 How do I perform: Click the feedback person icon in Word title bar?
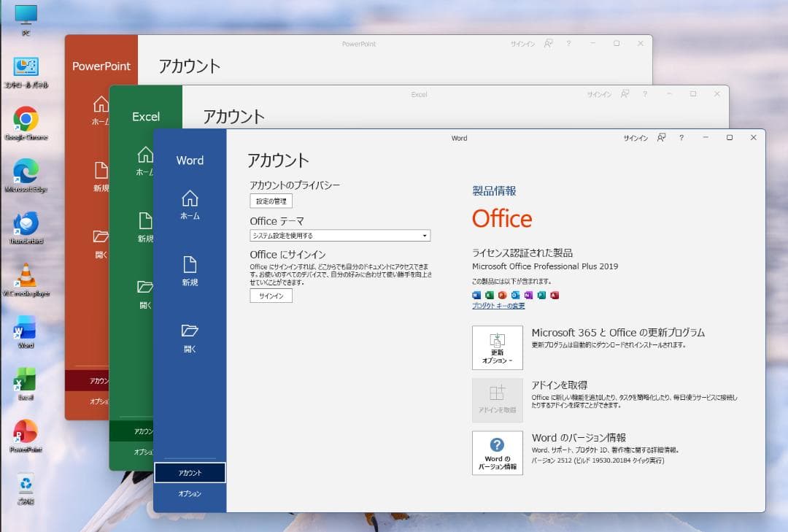tap(661, 137)
